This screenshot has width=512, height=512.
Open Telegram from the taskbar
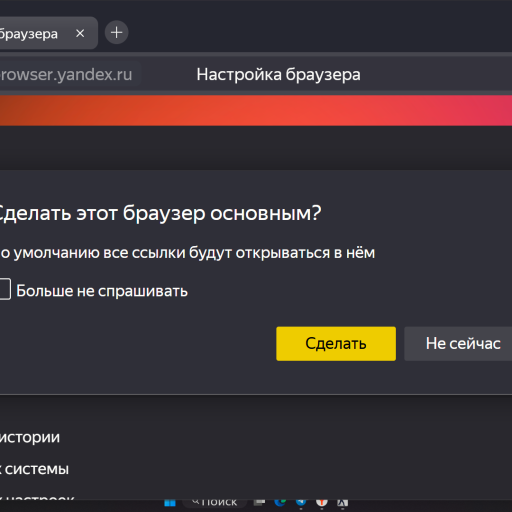(301, 503)
